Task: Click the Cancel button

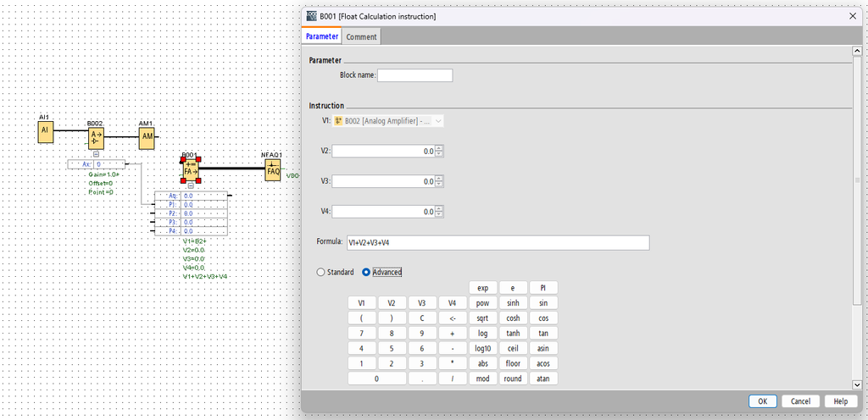Action: click(x=800, y=401)
